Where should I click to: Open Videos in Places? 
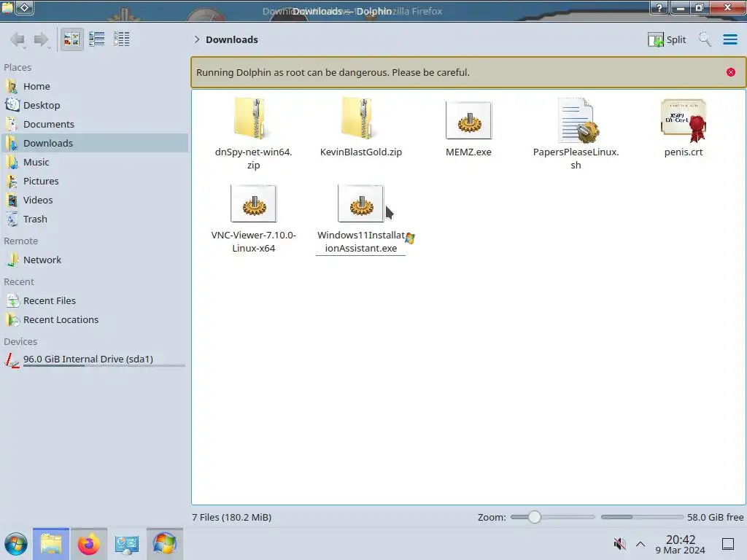point(94,201)
